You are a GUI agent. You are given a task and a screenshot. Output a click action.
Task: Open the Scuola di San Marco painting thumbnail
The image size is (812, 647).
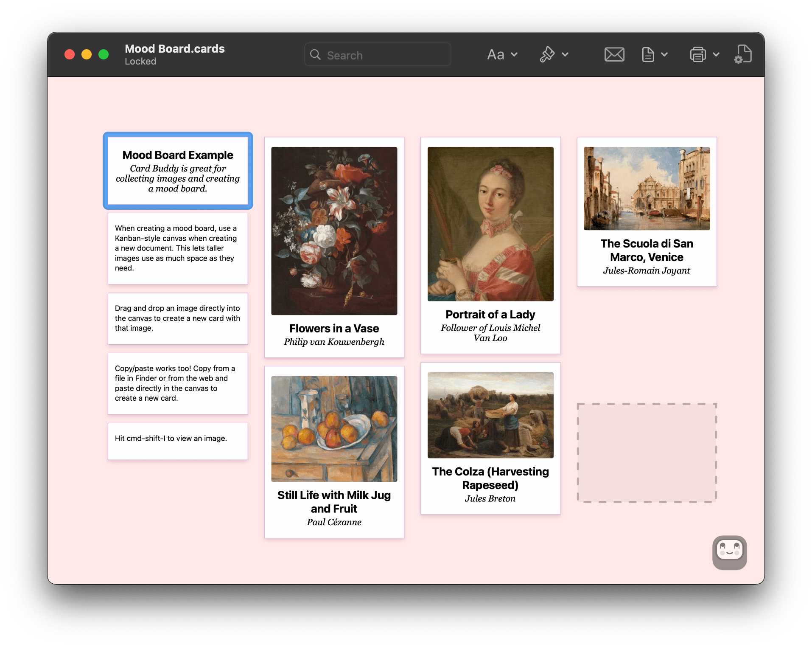pyautogui.click(x=647, y=188)
